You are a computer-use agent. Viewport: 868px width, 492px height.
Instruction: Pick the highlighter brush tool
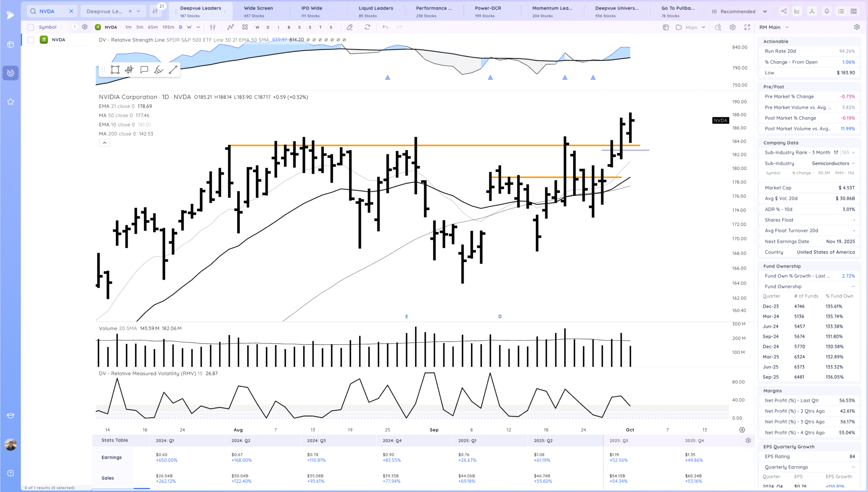(x=158, y=70)
